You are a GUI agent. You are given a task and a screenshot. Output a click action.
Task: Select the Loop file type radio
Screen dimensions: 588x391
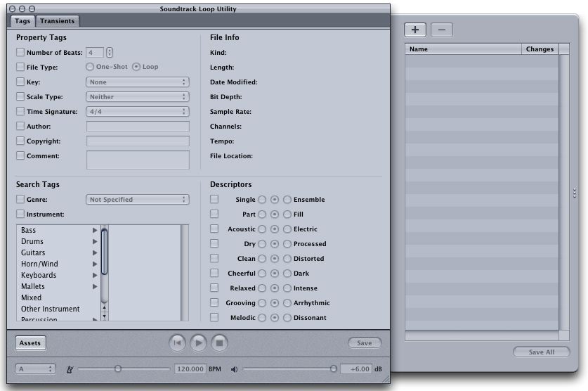[x=136, y=67]
